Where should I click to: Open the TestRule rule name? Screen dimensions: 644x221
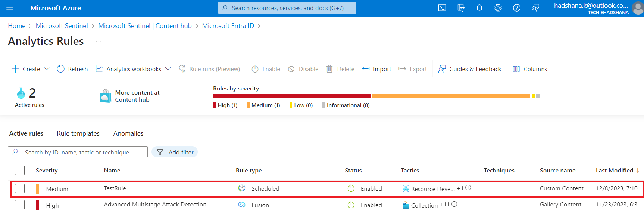pos(115,188)
